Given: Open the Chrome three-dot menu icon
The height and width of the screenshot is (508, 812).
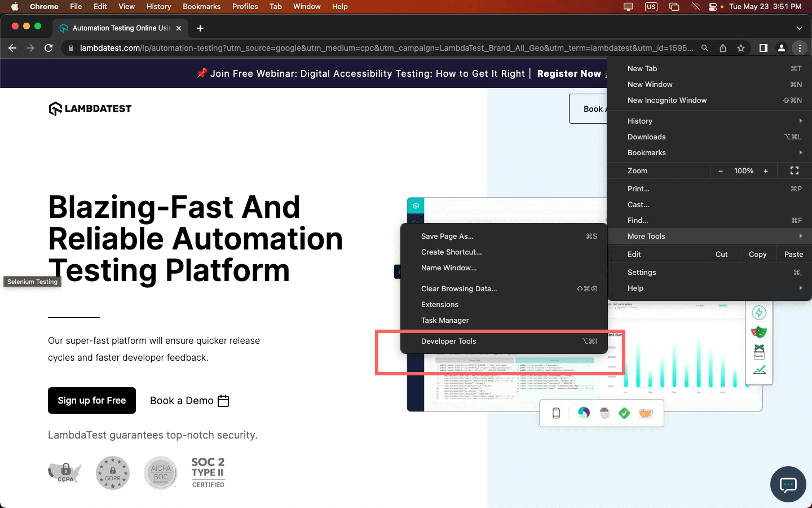Looking at the screenshot, I should 800,48.
